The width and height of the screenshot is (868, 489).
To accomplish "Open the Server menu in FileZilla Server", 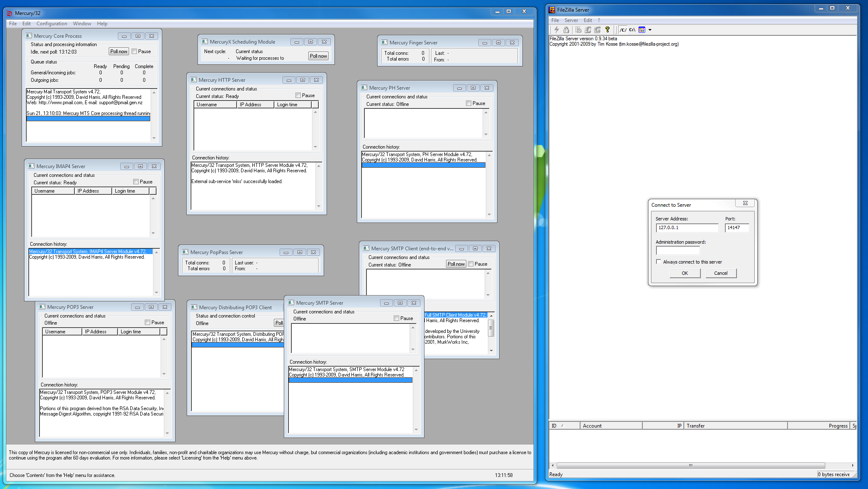I will [571, 20].
